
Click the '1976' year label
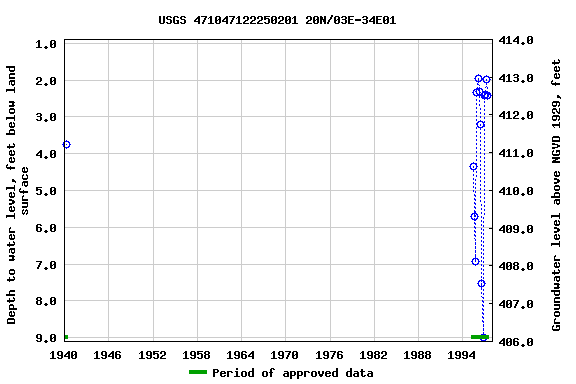(329, 355)
